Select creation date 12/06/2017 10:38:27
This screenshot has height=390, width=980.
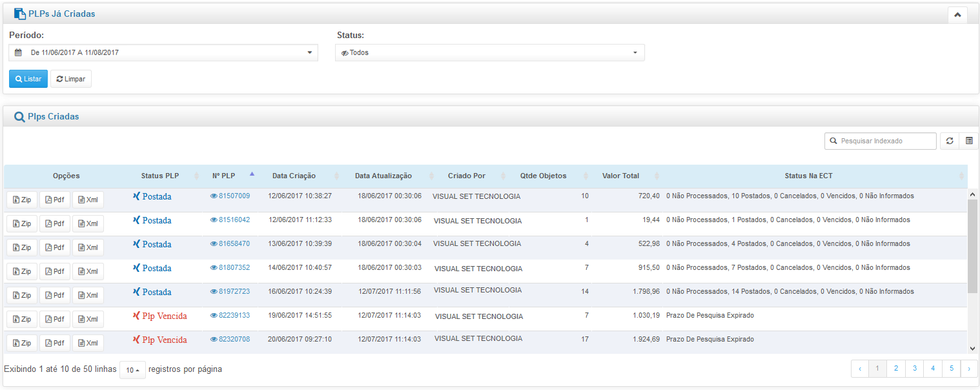click(x=300, y=196)
